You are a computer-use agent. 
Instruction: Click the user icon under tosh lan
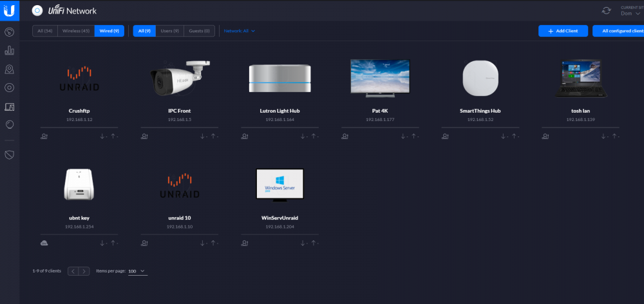click(545, 137)
